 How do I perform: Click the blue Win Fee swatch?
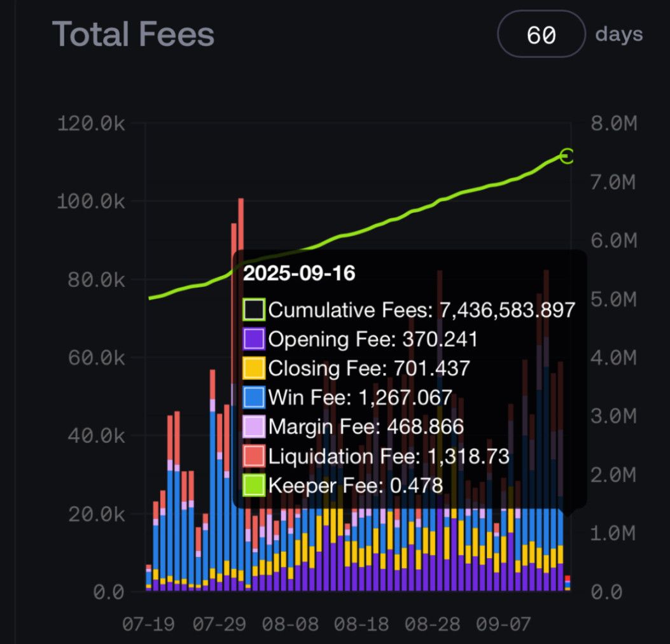[253, 398]
